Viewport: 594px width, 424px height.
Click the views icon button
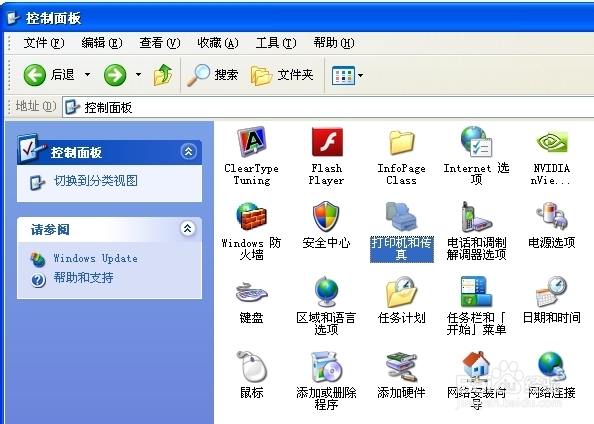click(343, 75)
